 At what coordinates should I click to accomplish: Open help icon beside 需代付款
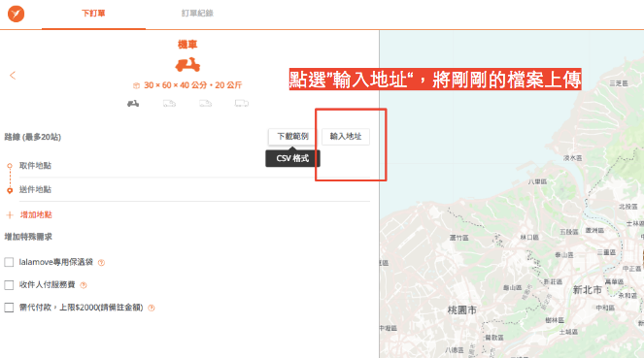pyautogui.click(x=152, y=308)
